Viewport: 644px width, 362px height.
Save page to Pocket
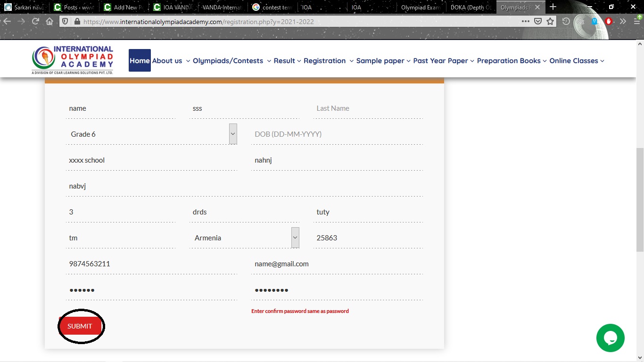[538, 21]
